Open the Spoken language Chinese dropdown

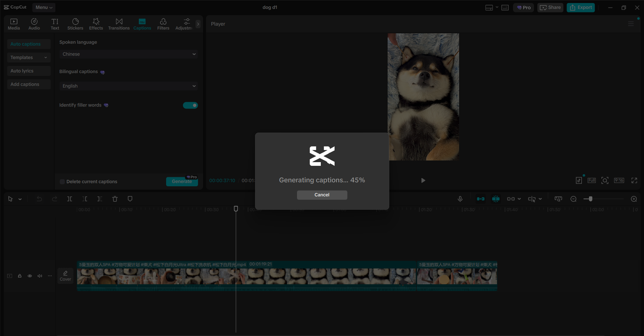[129, 54]
